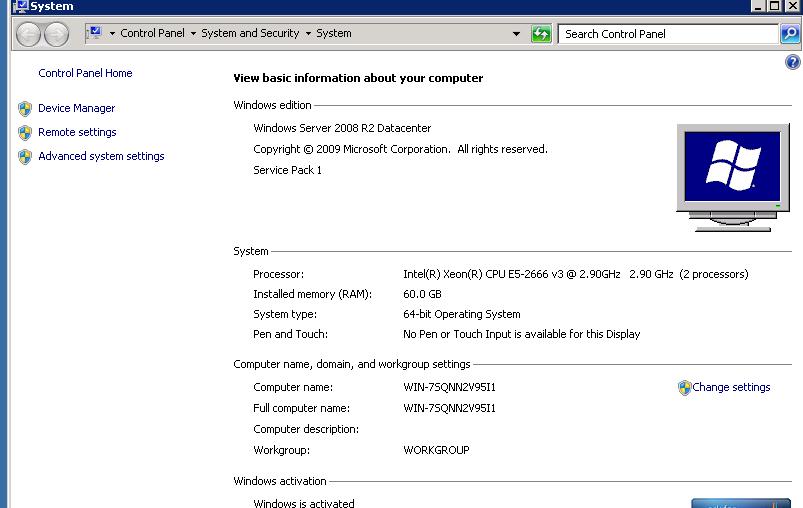This screenshot has height=508, width=803.
Task: Expand the arrow after System and Security
Action: pos(308,33)
